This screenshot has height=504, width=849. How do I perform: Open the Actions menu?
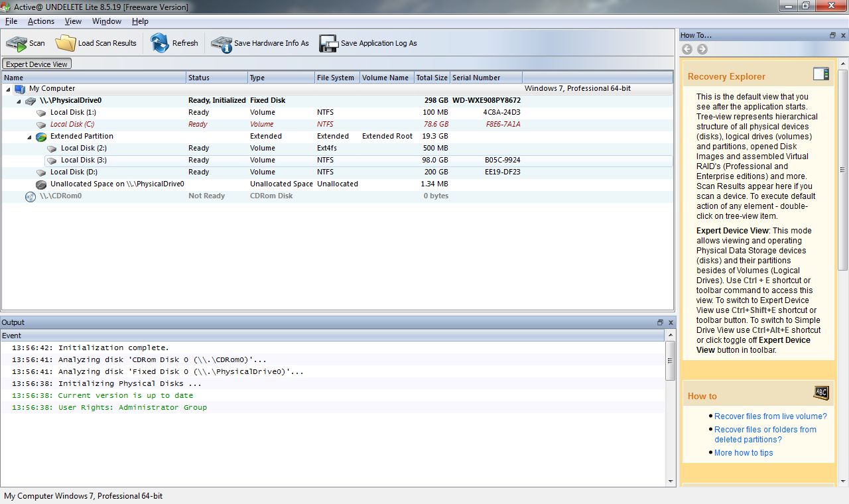(x=41, y=21)
